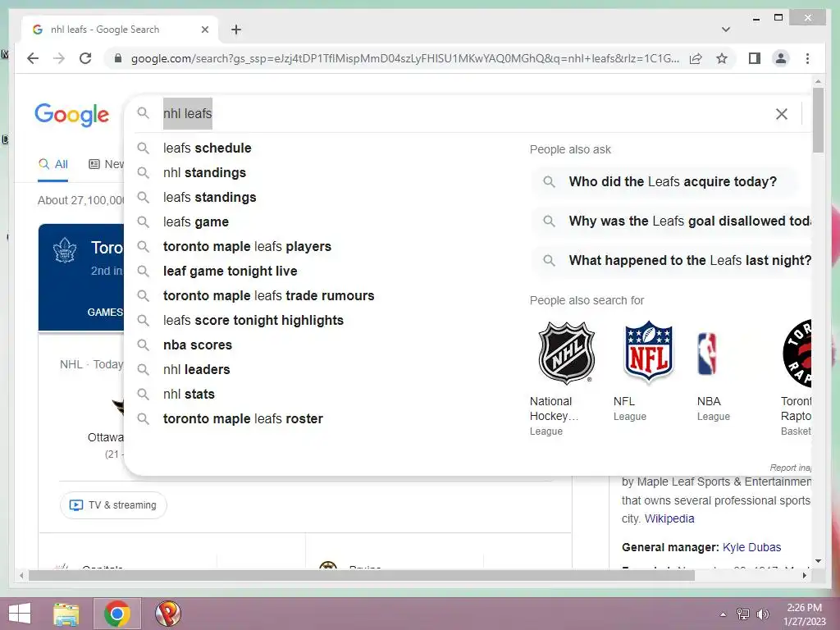This screenshot has height=630, width=840.
Task: Open the Chrome profile avatar
Action: [781, 58]
